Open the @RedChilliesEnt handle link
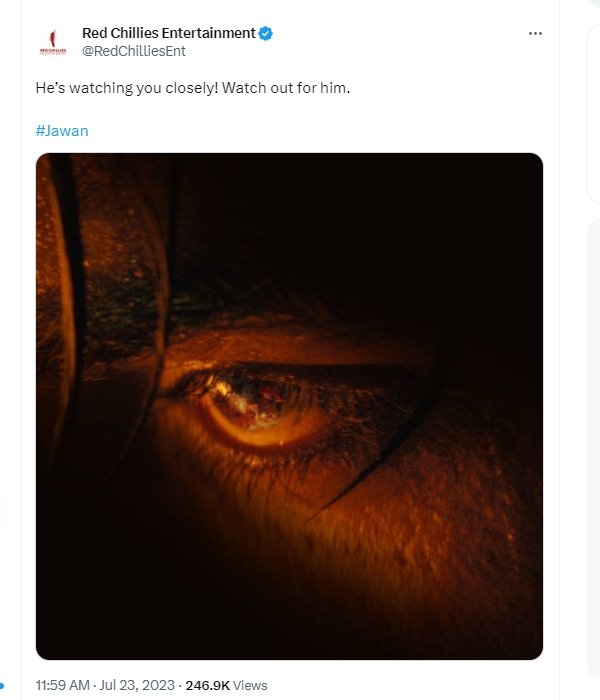Image resolution: width=600 pixels, height=700 pixels. point(134,51)
